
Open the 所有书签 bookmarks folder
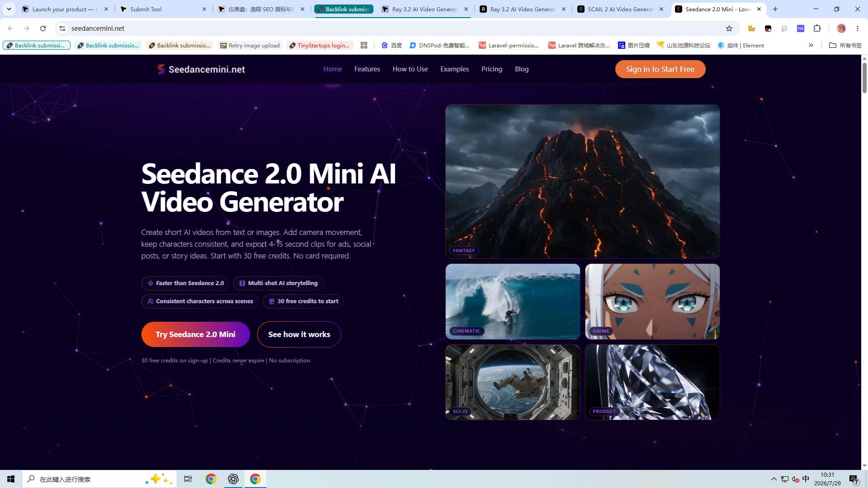tap(845, 45)
